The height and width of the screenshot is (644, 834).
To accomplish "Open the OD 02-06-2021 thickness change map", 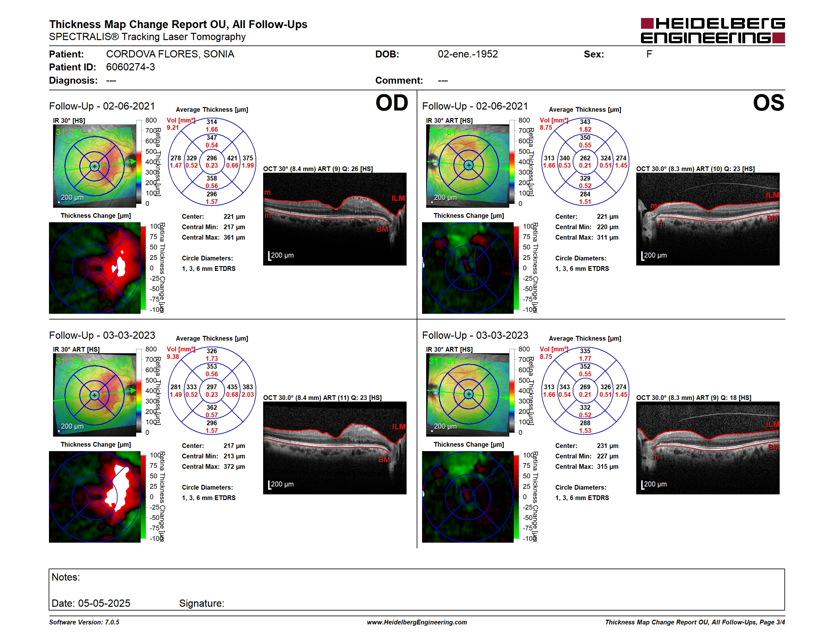I will click(x=95, y=268).
